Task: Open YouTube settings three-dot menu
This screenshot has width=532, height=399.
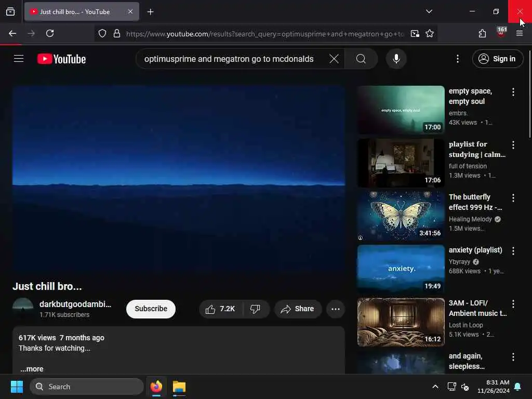Action: click(x=458, y=59)
